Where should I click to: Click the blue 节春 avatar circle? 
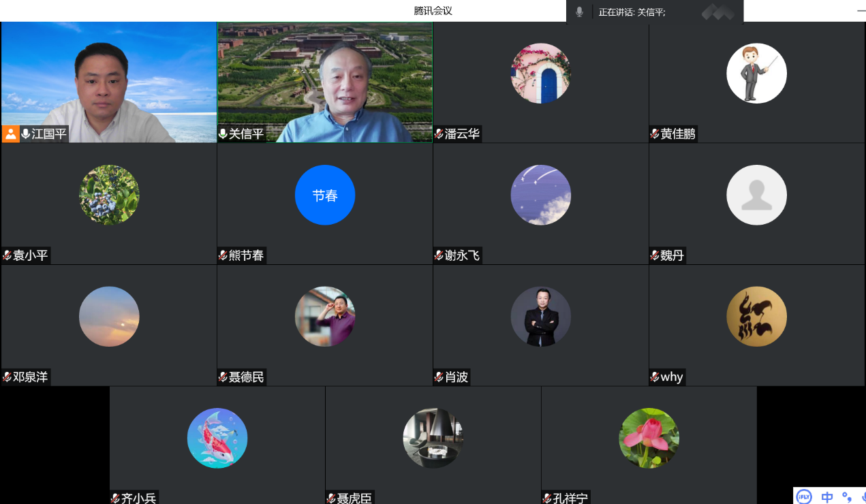click(x=325, y=195)
